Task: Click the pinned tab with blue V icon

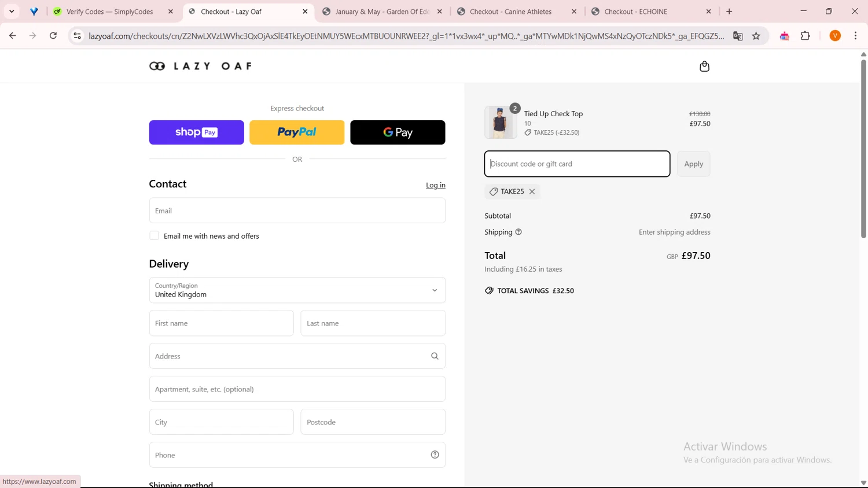Action: tap(34, 12)
